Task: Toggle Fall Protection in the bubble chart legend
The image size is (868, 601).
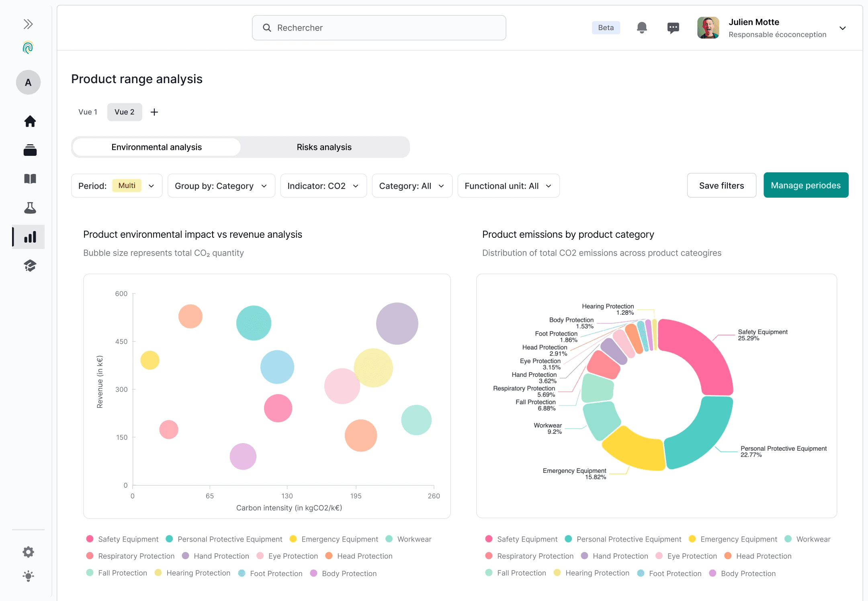Action: [123, 573]
